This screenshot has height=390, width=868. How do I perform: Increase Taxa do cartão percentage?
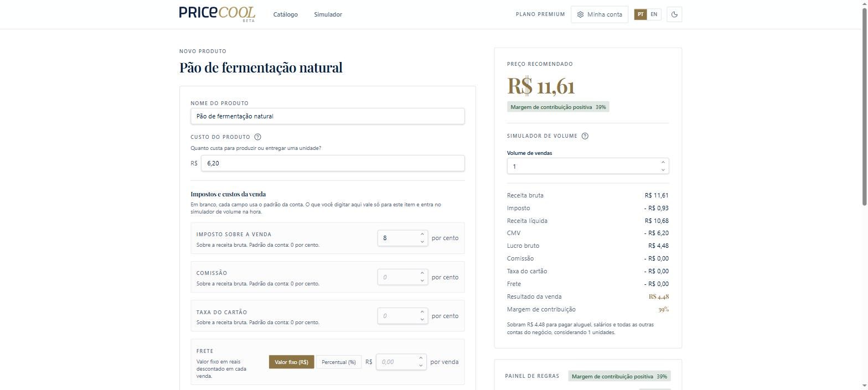click(x=422, y=312)
